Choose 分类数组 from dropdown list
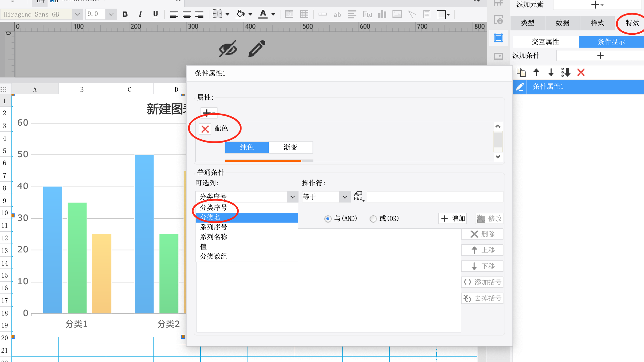Image resolution: width=644 pixels, height=362 pixels. point(247,256)
